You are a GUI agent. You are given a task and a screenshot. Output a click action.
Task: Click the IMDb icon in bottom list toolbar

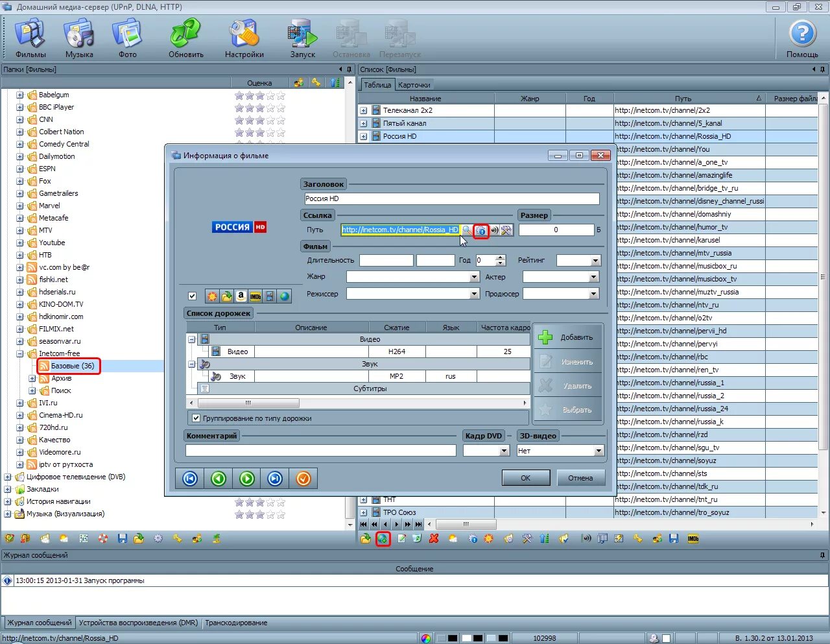coord(693,539)
